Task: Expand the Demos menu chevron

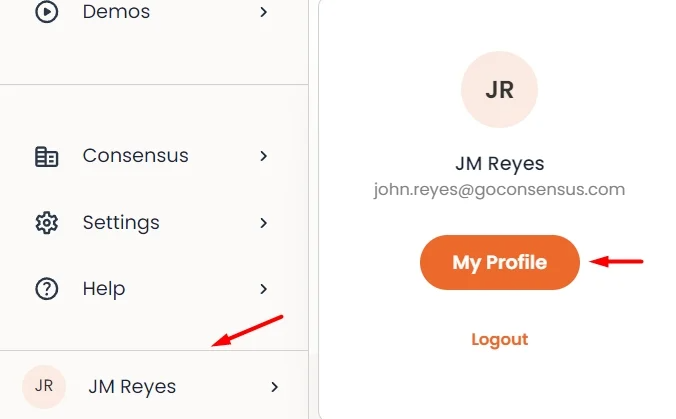Action: click(263, 12)
